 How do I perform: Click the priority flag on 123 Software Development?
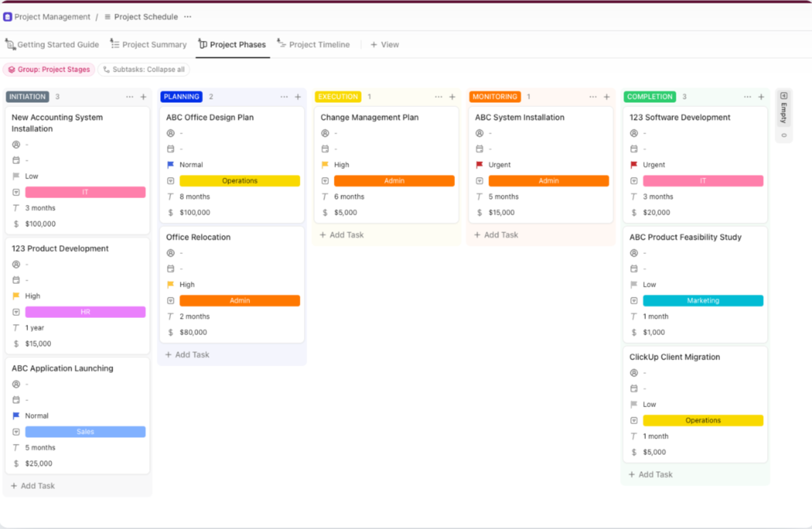[x=635, y=164]
